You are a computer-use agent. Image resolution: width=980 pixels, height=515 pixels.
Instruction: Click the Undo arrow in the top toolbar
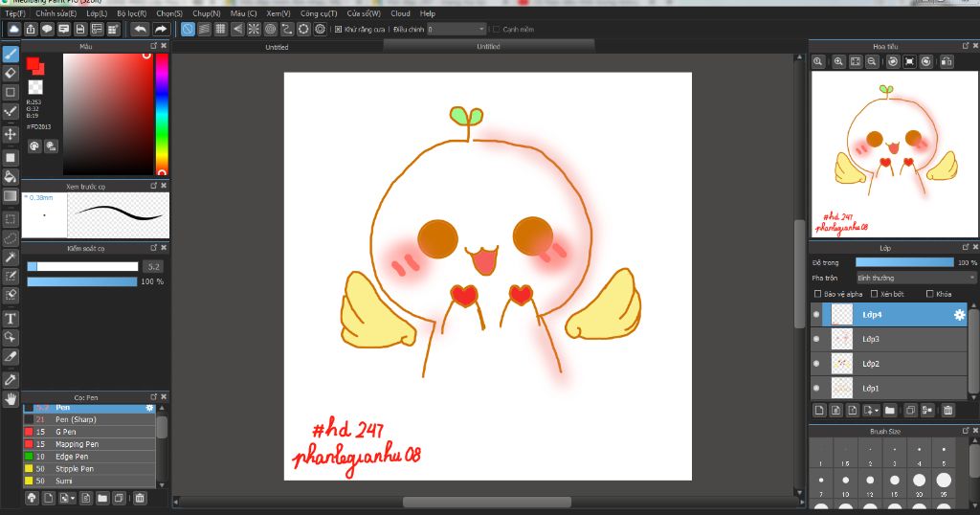tap(140, 29)
